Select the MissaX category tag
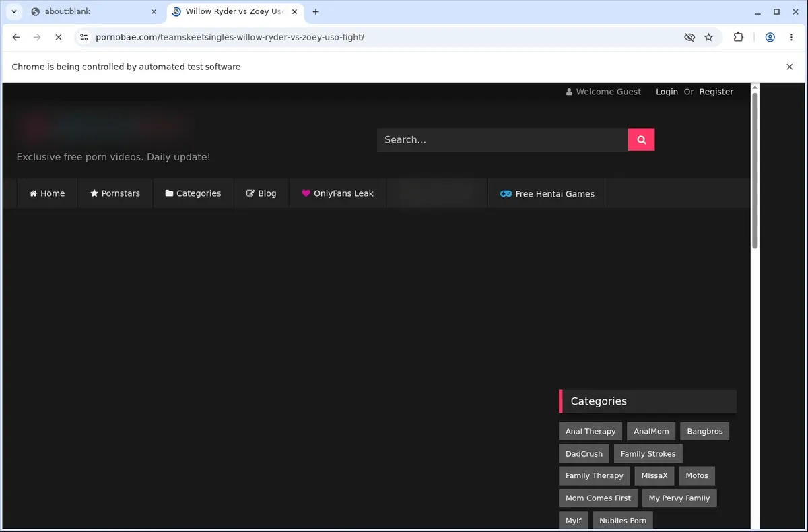The height and width of the screenshot is (532, 808). pos(654,475)
